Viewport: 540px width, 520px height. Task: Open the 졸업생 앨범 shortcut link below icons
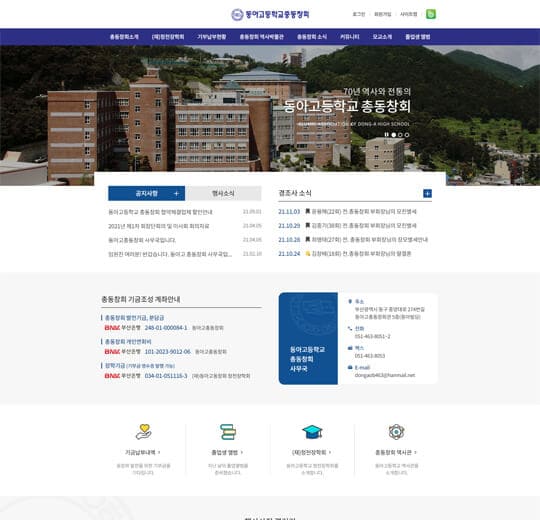pos(227,452)
